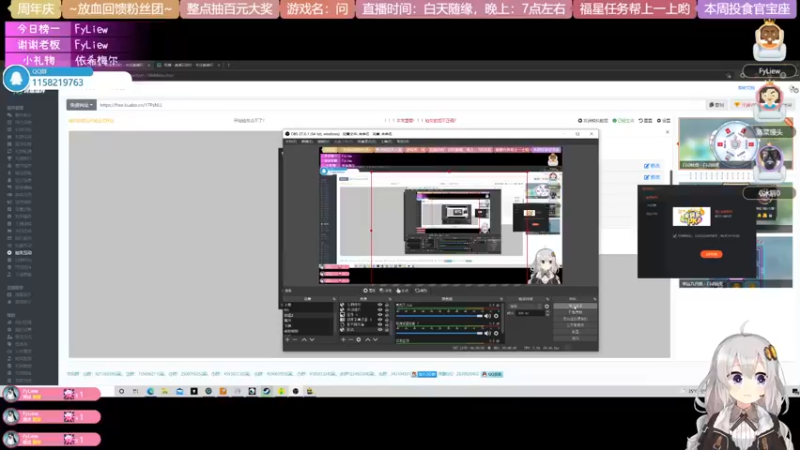The width and height of the screenshot is (800, 450).
Task: Open source properties gear below Sources list
Action: (x=359, y=339)
